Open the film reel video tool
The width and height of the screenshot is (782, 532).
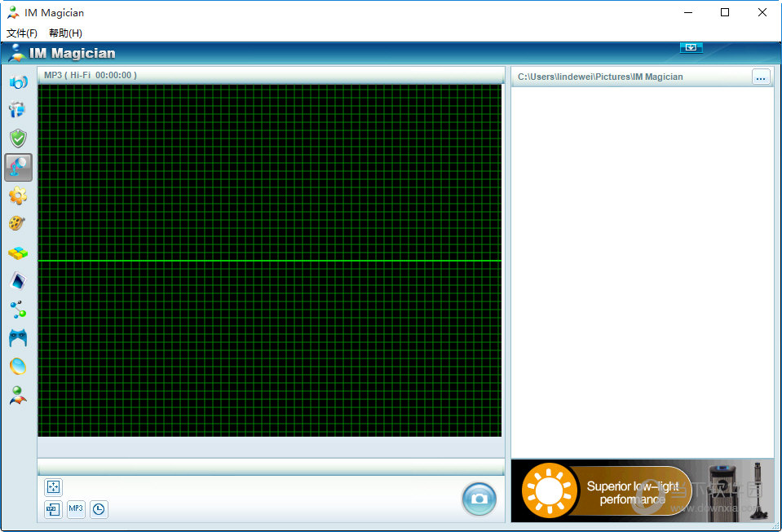(17, 223)
